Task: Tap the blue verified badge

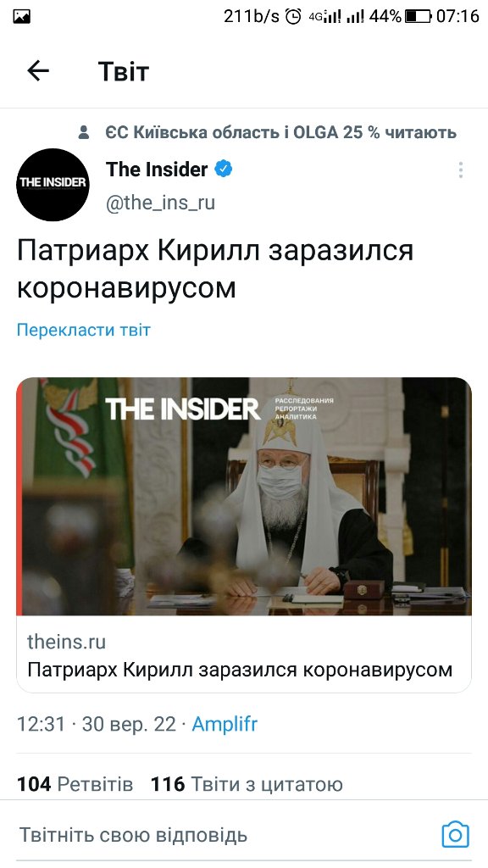Action: [224, 170]
